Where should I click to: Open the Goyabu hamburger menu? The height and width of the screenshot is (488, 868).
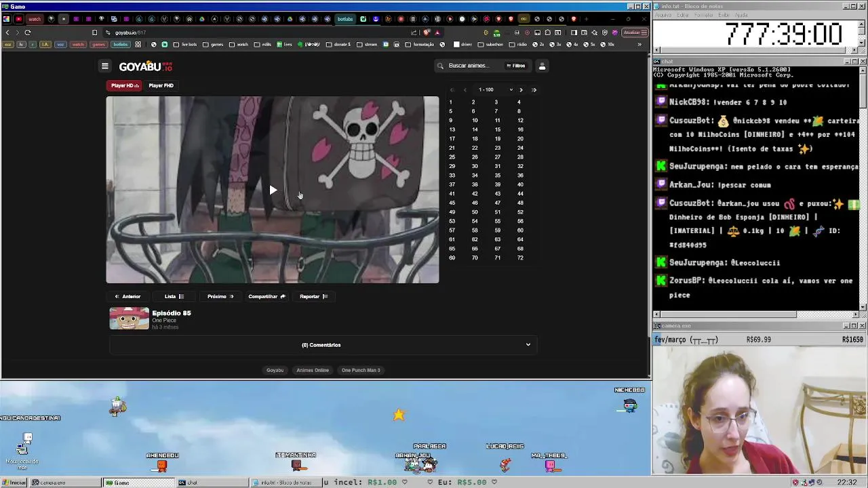pos(104,66)
